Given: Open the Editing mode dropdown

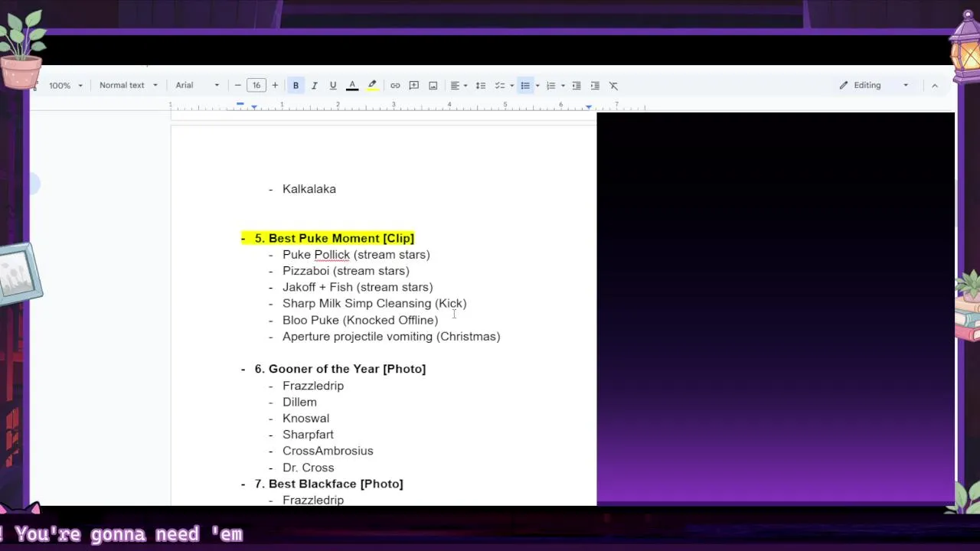Looking at the screenshot, I should [874, 85].
